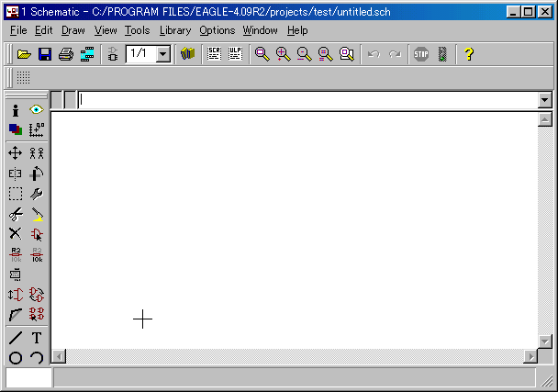Click the Open file folder icon
This screenshot has height=392, width=558.
point(24,54)
